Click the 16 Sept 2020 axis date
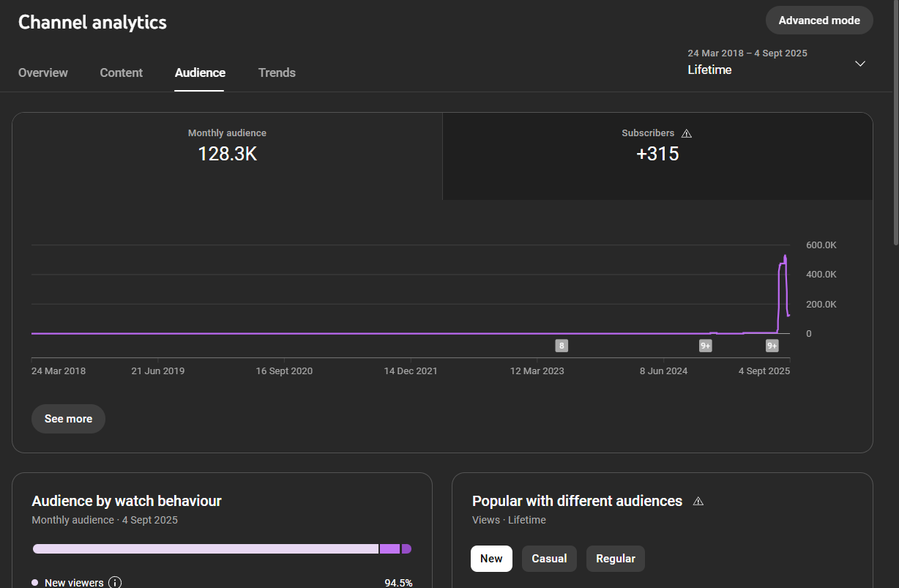 click(284, 371)
